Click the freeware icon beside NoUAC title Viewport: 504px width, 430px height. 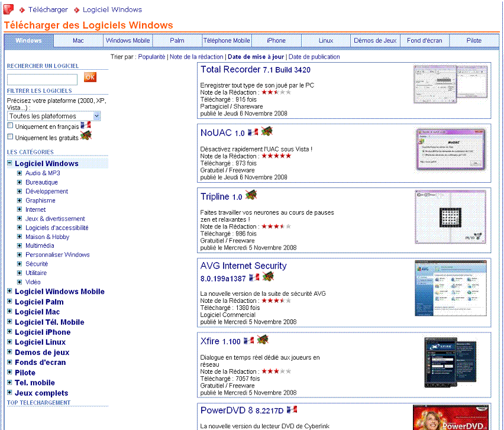pyautogui.click(x=267, y=131)
